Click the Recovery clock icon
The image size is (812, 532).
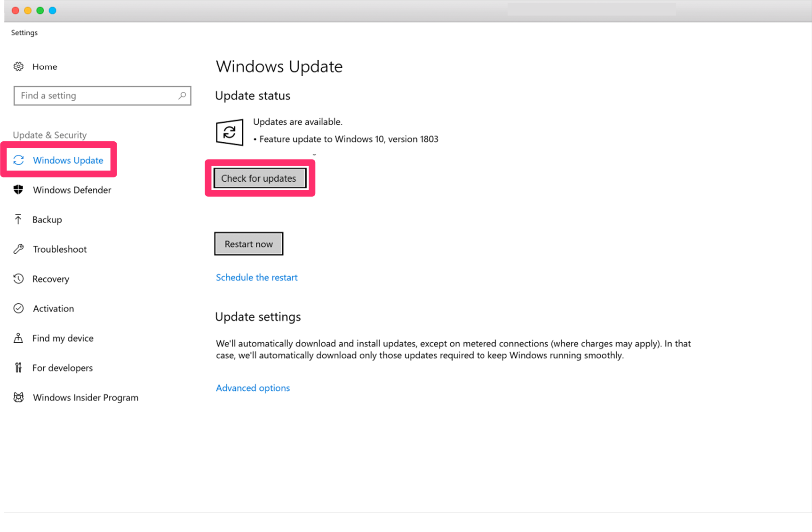pyautogui.click(x=18, y=279)
